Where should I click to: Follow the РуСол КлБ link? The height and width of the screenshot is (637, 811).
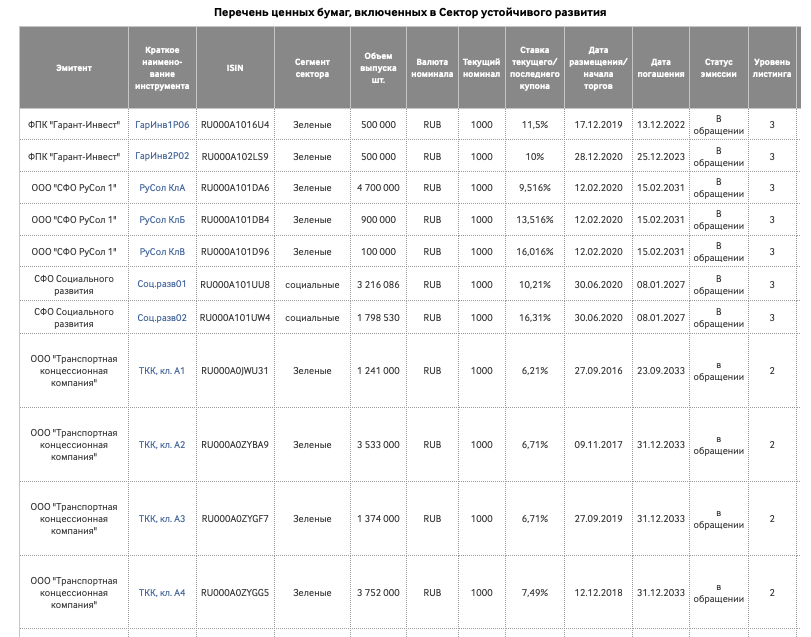tap(162, 220)
